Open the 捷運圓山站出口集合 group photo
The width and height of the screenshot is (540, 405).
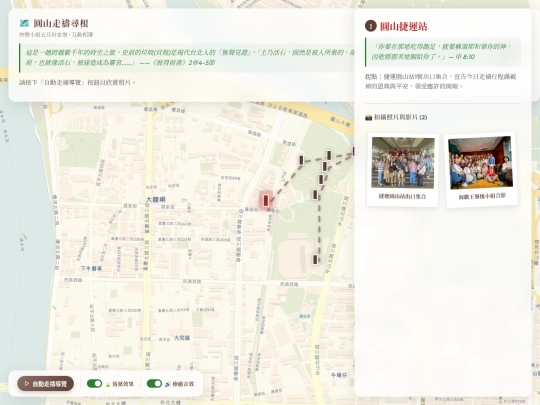(403, 163)
